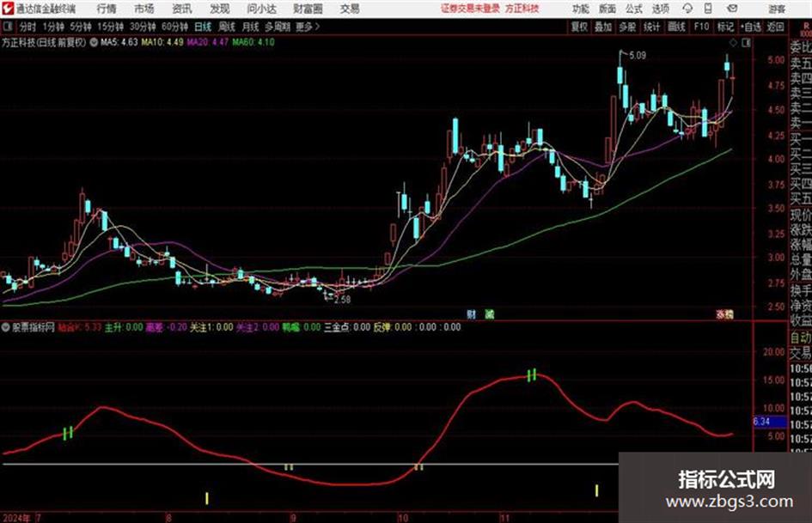Switch to 30分钟 period tab
Viewport: 812px width, 523px height.
(143, 27)
